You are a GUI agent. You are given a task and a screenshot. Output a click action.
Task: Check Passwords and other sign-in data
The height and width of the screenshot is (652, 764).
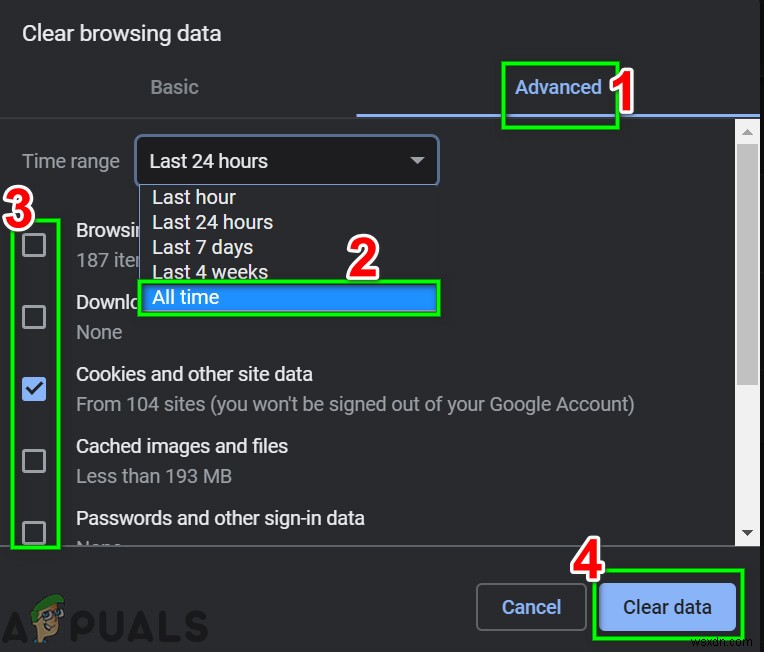point(35,531)
